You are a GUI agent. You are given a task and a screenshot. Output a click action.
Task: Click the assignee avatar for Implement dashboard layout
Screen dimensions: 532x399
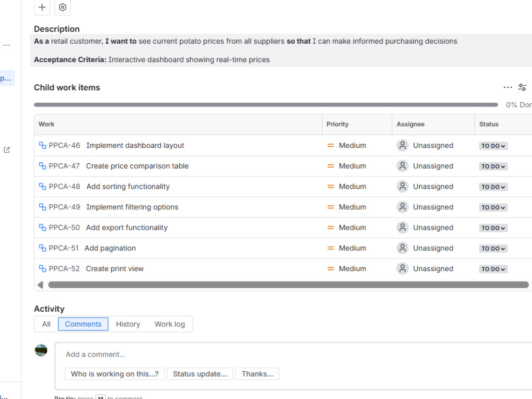click(402, 146)
